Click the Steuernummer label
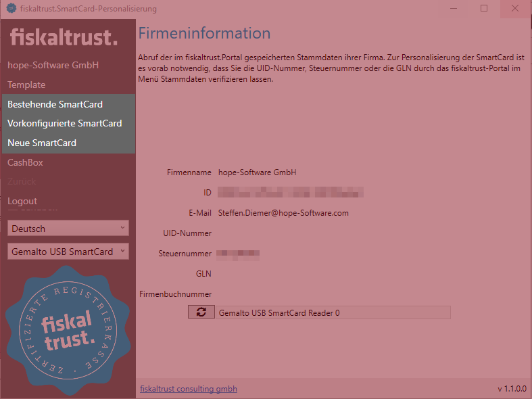Viewport: 532px width, 399px height. 185,254
